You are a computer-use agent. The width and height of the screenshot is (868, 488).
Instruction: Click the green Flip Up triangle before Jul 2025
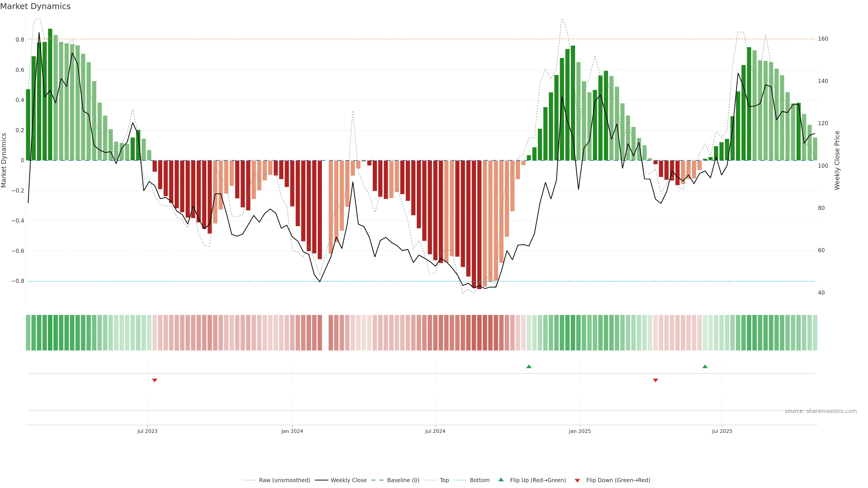pyautogui.click(x=705, y=366)
